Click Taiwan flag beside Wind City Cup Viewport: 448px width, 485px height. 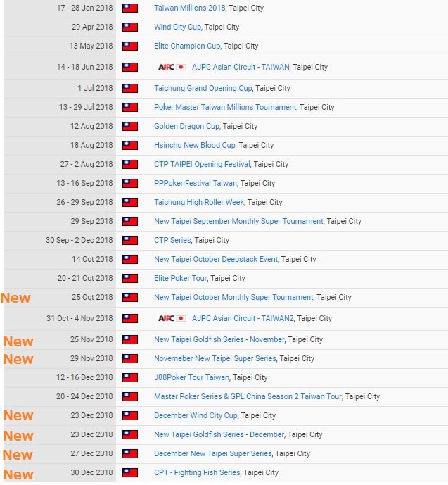pos(130,27)
